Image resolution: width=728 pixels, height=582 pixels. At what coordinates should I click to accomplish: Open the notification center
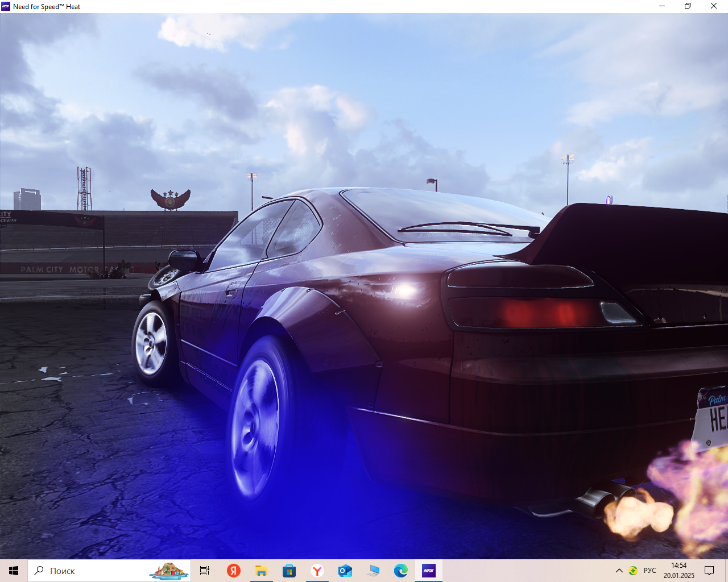[x=709, y=571]
